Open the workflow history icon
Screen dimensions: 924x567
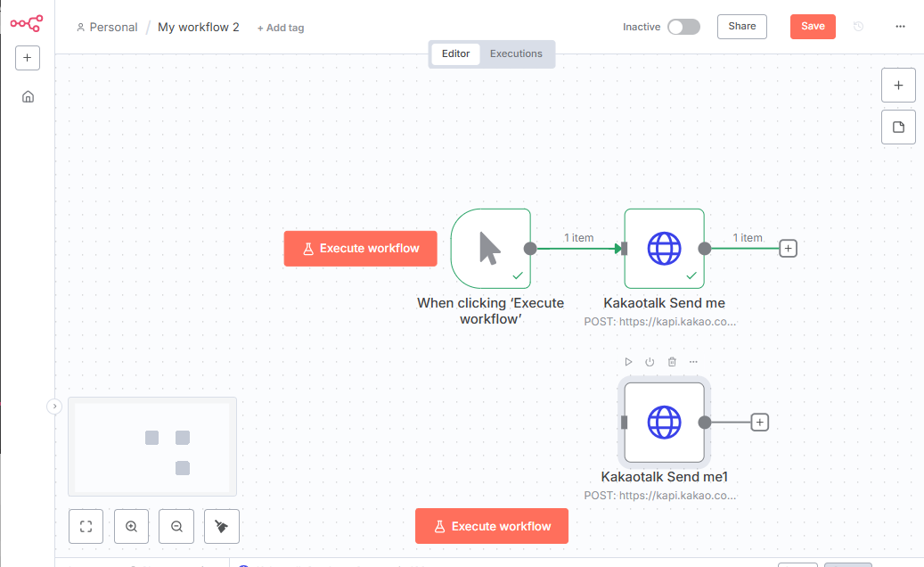click(x=859, y=27)
